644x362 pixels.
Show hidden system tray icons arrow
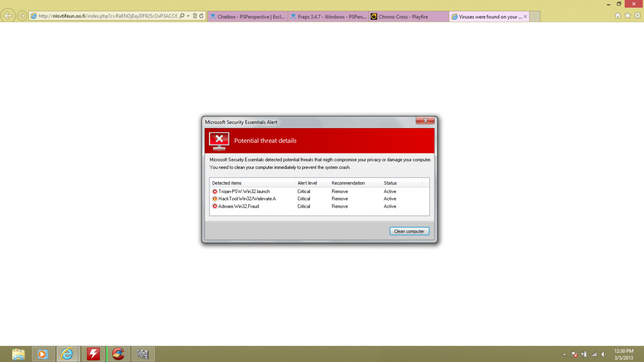pyautogui.click(x=564, y=355)
